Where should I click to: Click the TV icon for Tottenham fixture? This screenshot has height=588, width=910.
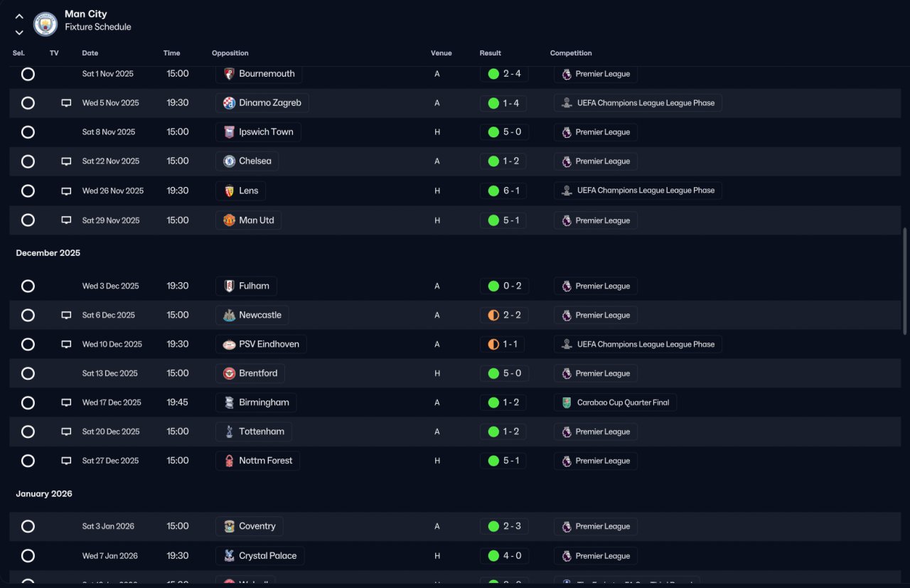66,432
